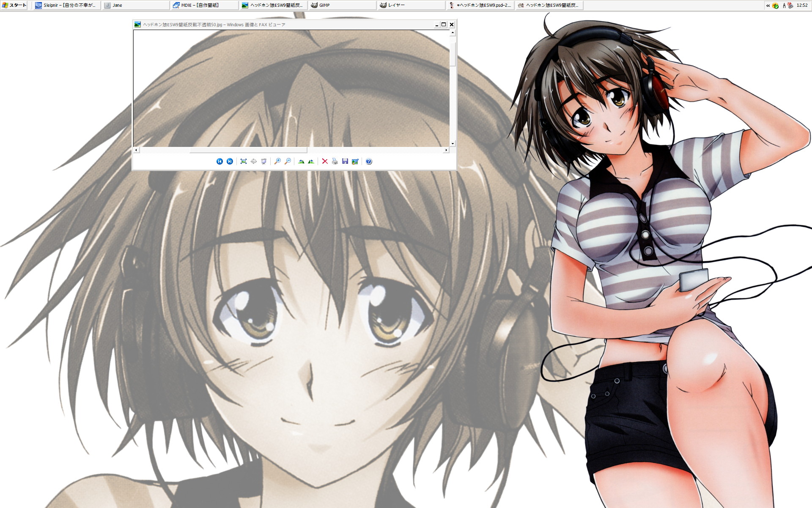Click the green-yellow tray icon
This screenshot has width=812, height=508.
(x=775, y=6)
